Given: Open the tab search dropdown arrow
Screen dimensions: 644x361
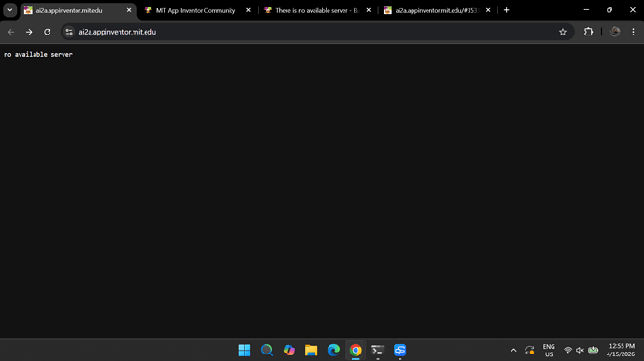Looking at the screenshot, I should point(10,10).
